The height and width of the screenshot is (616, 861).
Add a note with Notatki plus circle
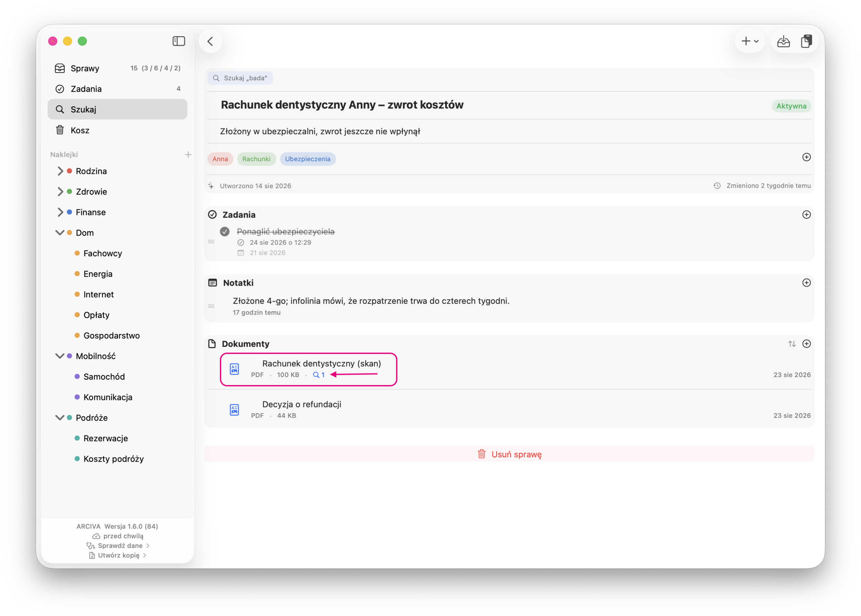coord(806,283)
